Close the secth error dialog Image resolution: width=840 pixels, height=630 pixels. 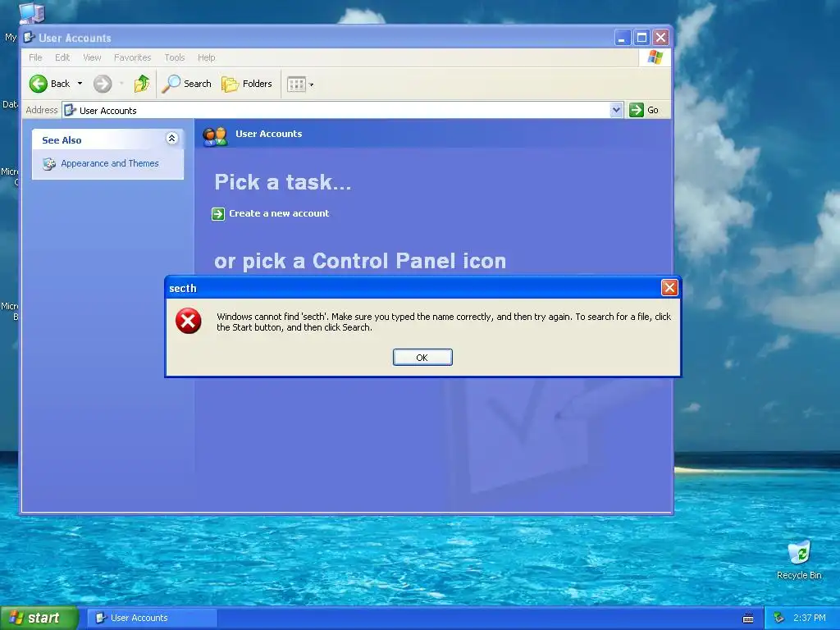(669, 288)
